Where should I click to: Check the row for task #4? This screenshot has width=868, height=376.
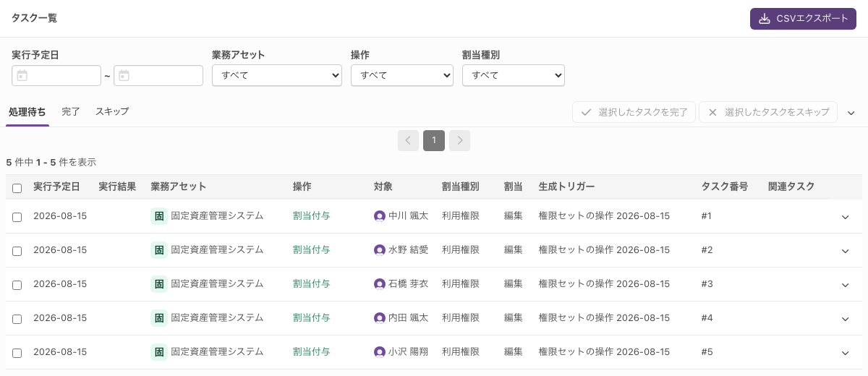[17, 319]
